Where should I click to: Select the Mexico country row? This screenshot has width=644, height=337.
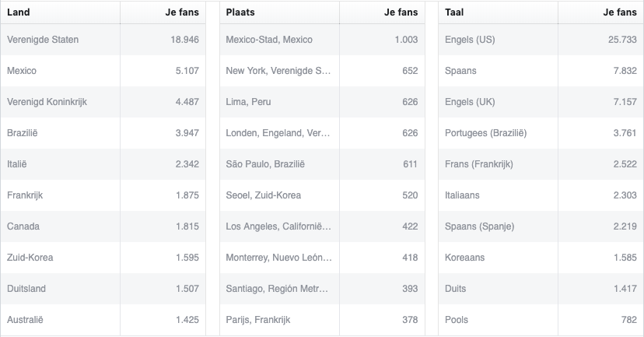(103, 71)
